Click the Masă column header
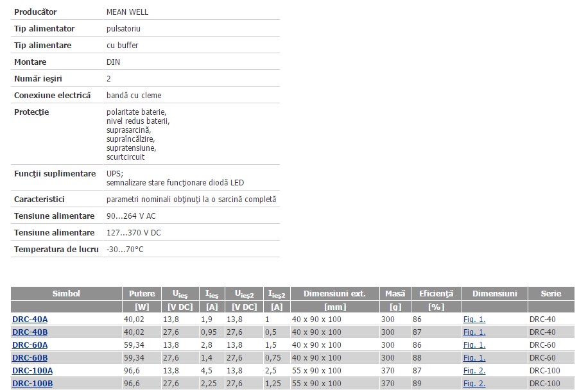579x392 pixels. tap(395, 293)
